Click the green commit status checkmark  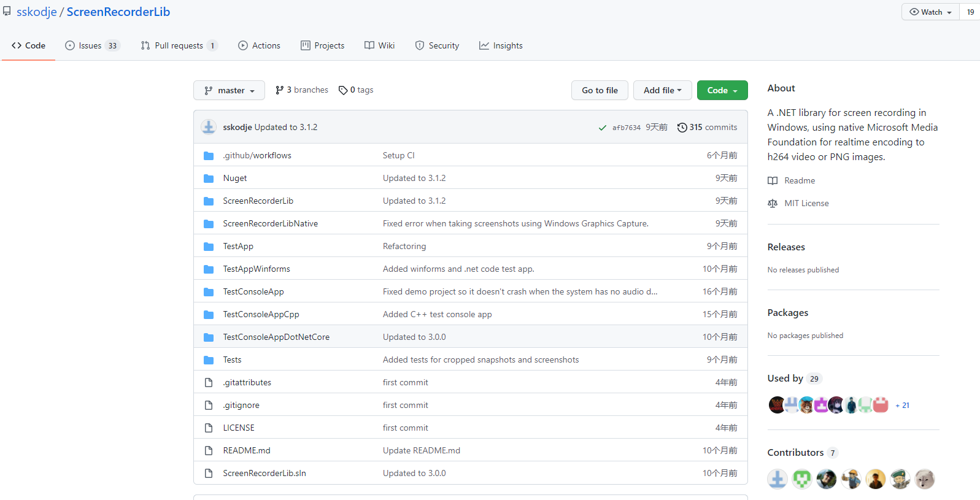(x=603, y=128)
